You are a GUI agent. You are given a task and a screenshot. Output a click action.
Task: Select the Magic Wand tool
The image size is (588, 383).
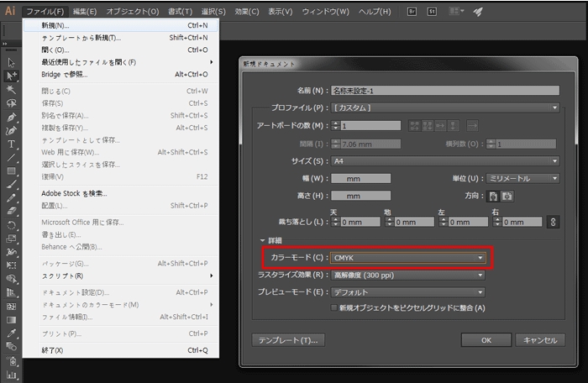coord(11,89)
